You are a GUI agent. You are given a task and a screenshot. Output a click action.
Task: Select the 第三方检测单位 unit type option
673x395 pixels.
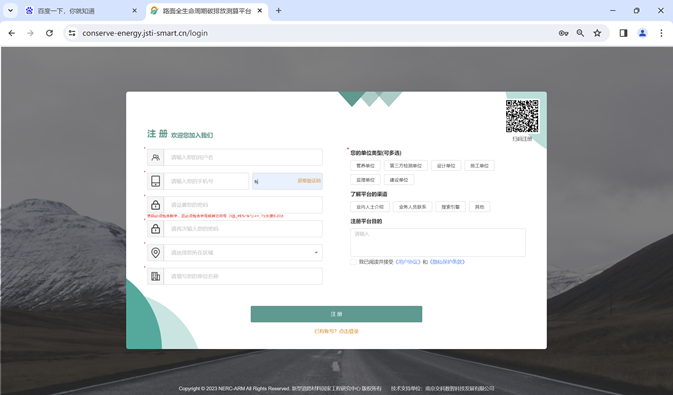[406, 166]
